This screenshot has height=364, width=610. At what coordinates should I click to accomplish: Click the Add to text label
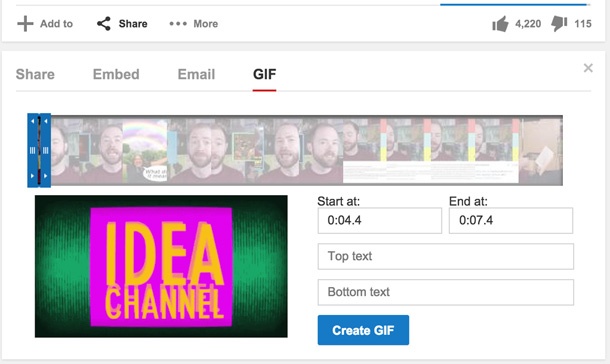point(56,24)
